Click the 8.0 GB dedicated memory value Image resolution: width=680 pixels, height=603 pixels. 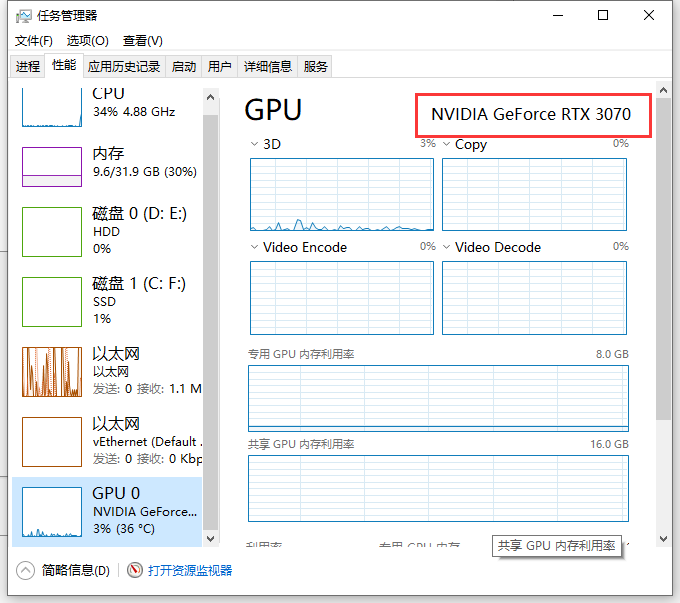pyautogui.click(x=612, y=354)
